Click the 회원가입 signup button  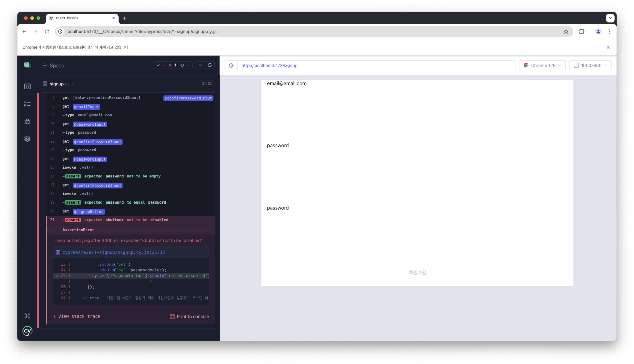417,272
